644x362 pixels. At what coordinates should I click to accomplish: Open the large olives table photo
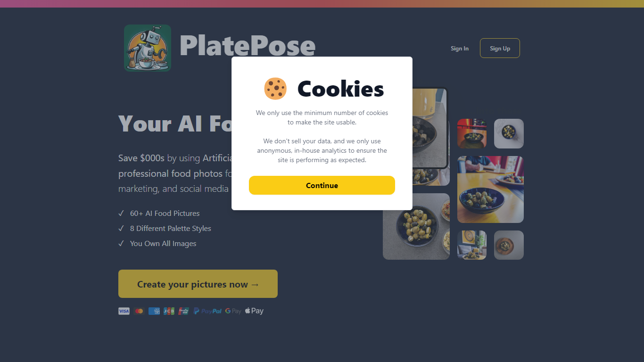coord(490,189)
